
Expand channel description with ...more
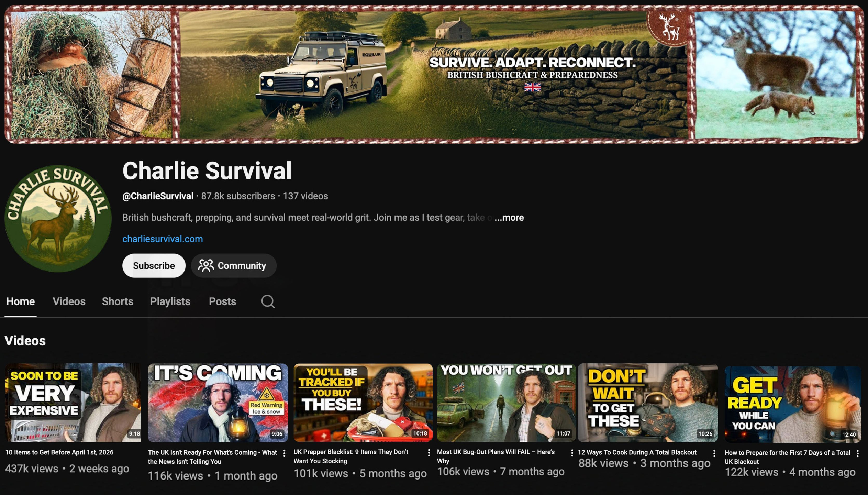(509, 217)
